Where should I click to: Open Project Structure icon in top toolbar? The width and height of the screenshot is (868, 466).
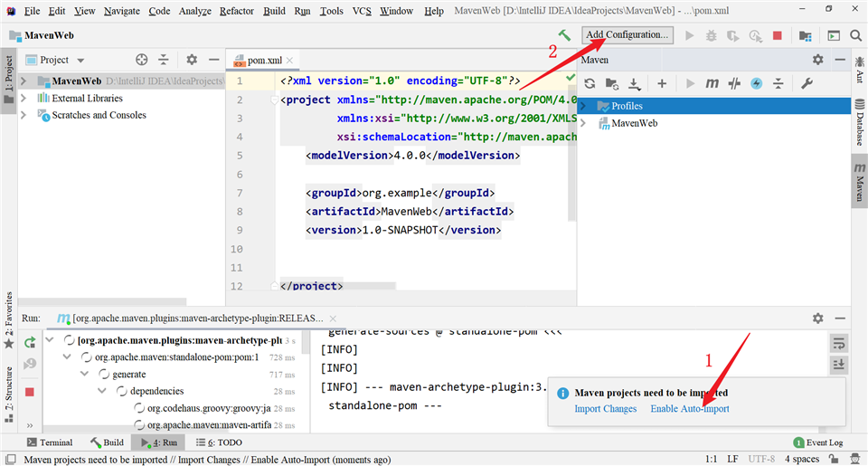806,36
